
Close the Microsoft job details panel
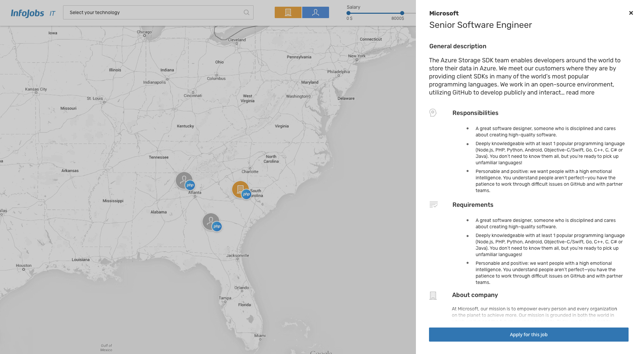(631, 13)
